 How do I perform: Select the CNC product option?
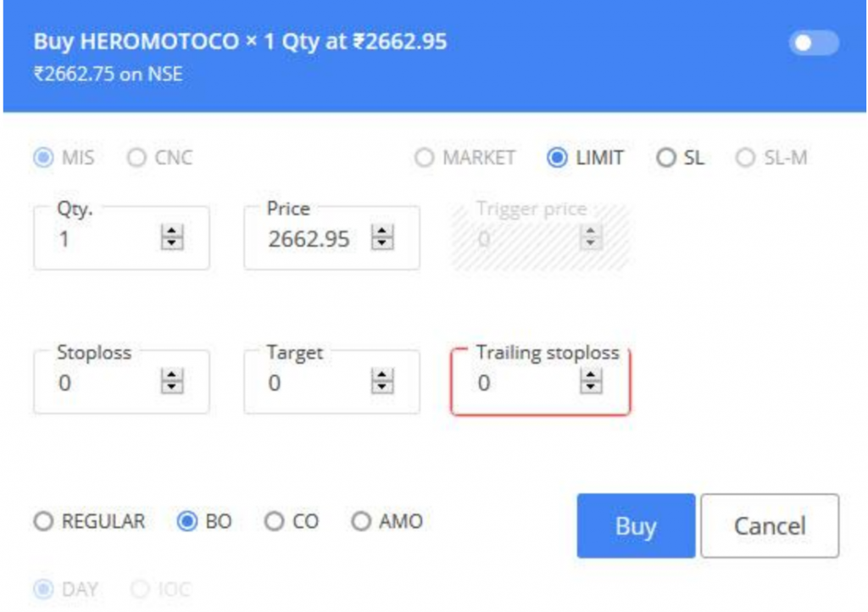point(136,158)
